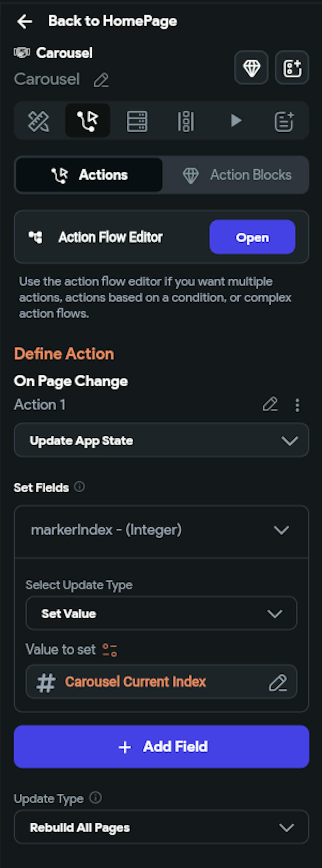
Task: Change the Set Value update type dropdown
Action: click(x=161, y=614)
